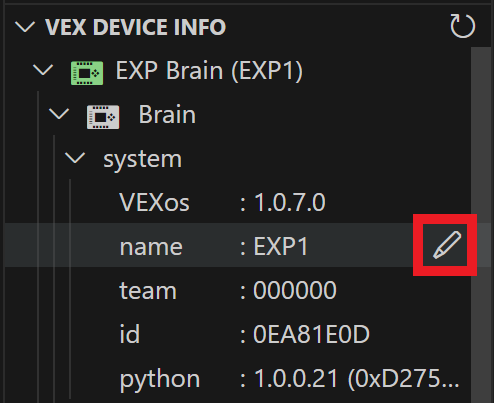Collapse the EXP Brain (EXP1) tree chevron
The height and width of the screenshot is (403, 494).
click(43, 70)
